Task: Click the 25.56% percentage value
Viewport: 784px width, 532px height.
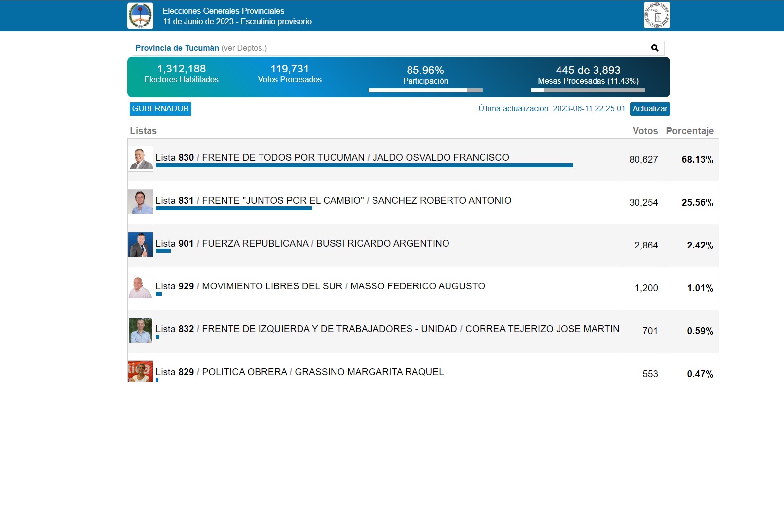Action: coord(697,203)
